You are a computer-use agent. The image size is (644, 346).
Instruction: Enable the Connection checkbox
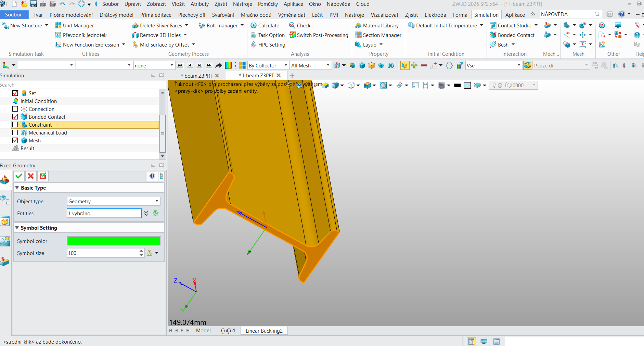click(x=15, y=109)
